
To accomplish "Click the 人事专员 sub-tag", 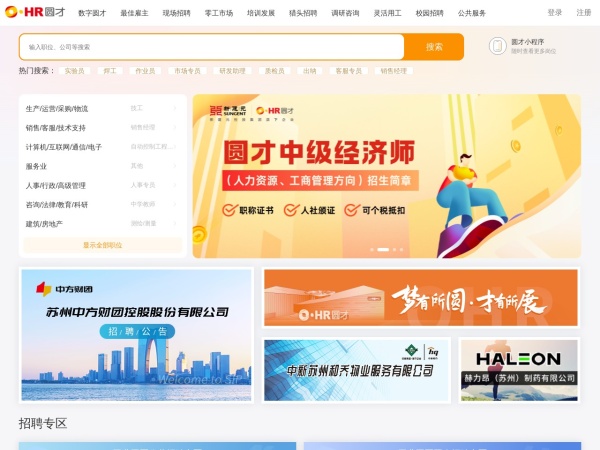I will (x=143, y=185).
